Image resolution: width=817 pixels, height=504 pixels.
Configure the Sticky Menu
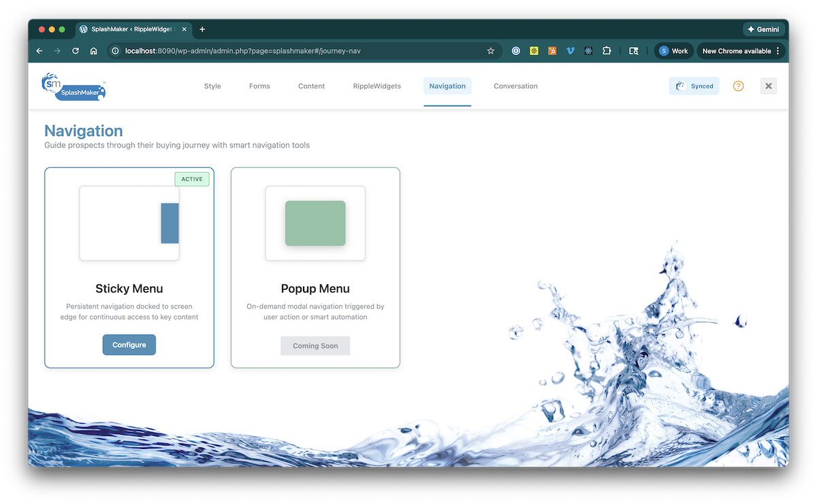(129, 345)
